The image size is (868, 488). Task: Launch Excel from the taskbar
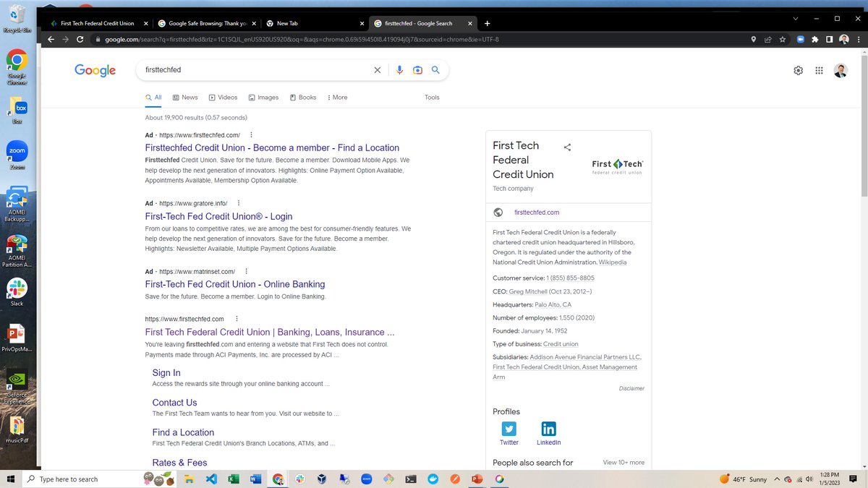point(233,479)
